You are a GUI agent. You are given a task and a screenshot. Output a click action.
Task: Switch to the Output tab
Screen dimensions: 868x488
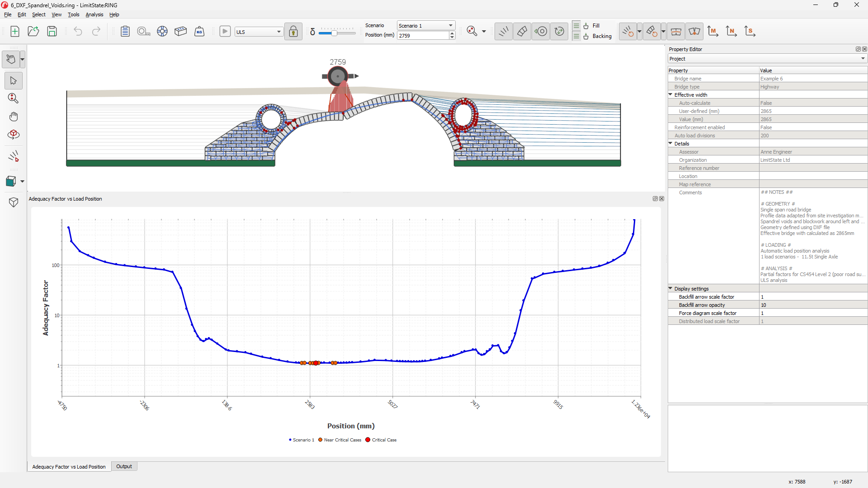(124, 466)
